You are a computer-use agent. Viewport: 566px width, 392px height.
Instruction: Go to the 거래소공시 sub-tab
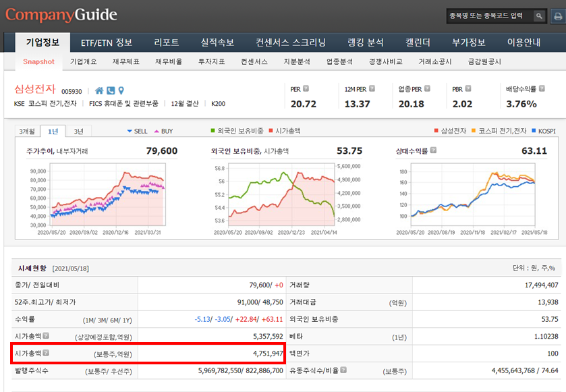pos(435,61)
